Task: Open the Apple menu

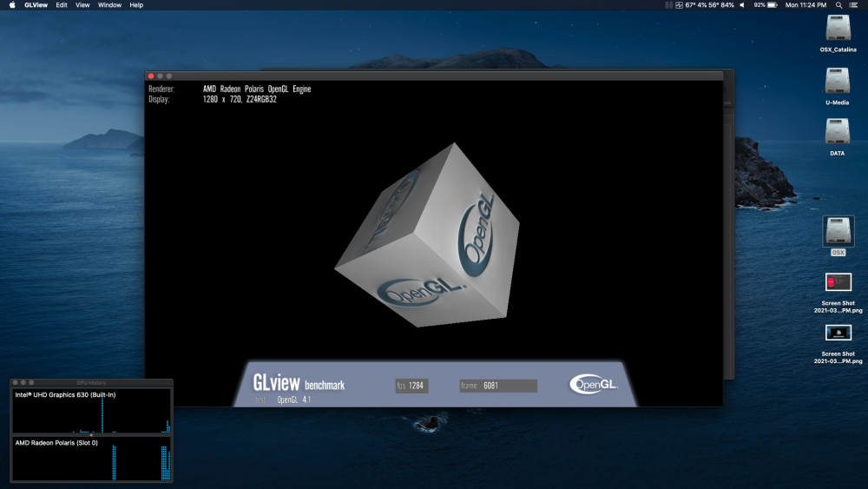Action: pyautogui.click(x=12, y=5)
